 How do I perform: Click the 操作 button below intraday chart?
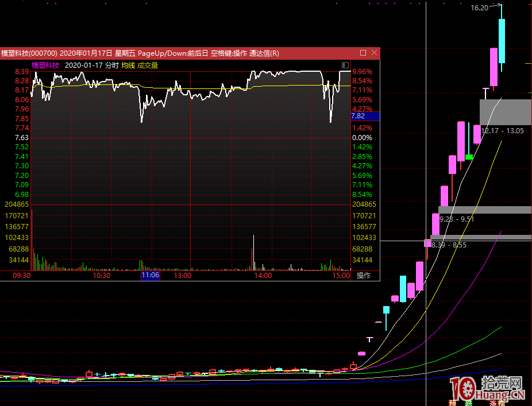(364, 276)
